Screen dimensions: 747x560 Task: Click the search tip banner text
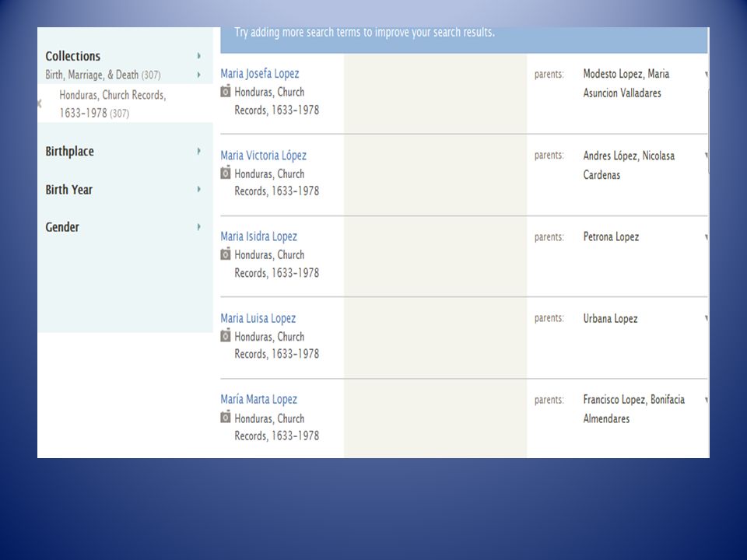click(x=364, y=33)
